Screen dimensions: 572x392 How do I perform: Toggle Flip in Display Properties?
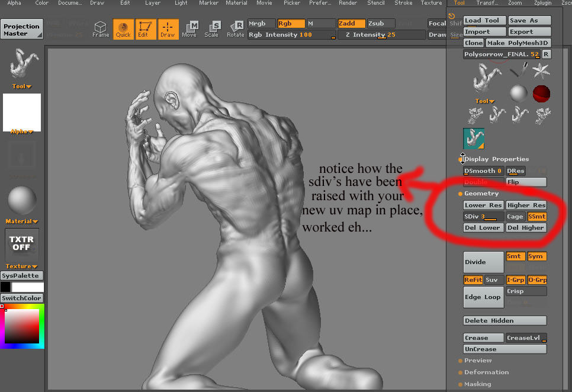click(x=526, y=182)
